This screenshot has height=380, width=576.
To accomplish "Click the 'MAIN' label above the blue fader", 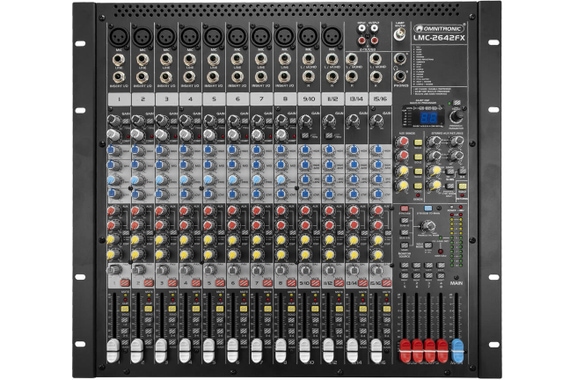I will point(456,283).
